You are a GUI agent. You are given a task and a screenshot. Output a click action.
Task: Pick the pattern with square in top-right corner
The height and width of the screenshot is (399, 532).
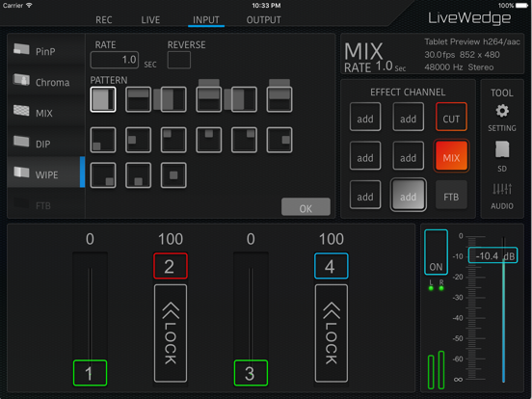[x=244, y=140]
